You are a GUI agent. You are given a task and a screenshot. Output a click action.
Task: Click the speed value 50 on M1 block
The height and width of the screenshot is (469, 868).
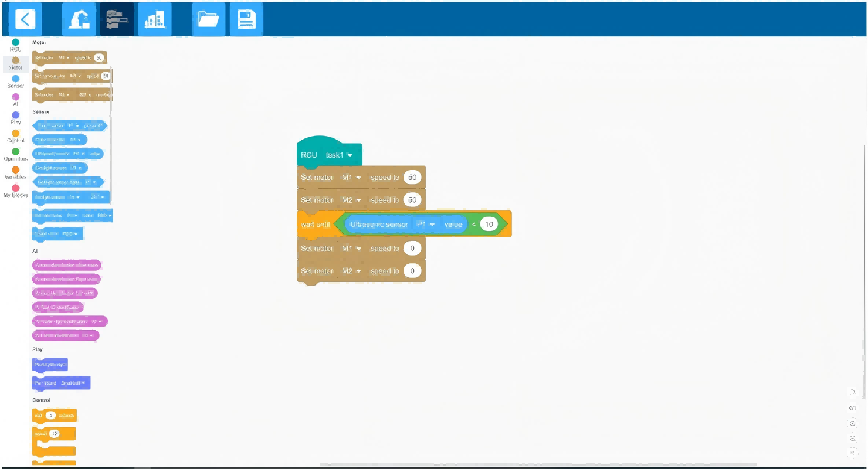pyautogui.click(x=412, y=178)
